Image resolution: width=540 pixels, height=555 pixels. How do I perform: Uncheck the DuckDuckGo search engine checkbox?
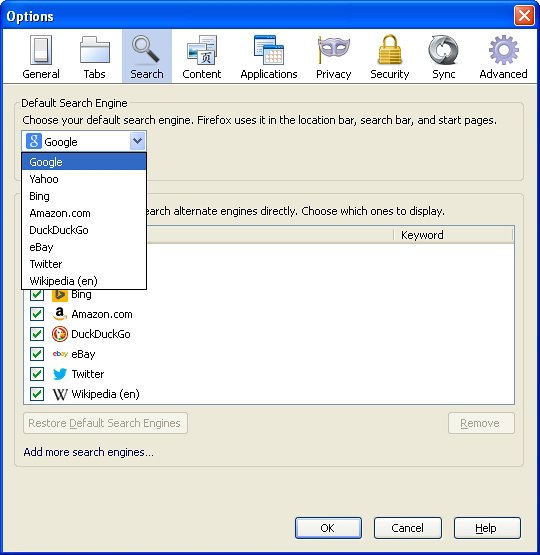37,334
